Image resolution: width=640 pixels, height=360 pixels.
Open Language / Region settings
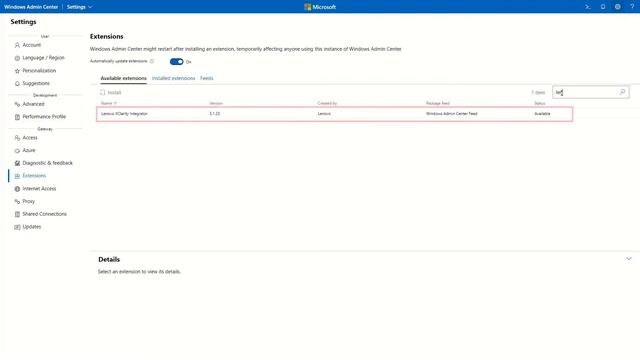pyautogui.click(x=43, y=58)
